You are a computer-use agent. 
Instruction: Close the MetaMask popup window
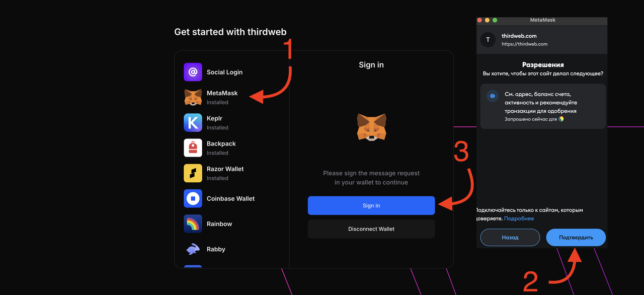(x=479, y=20)
